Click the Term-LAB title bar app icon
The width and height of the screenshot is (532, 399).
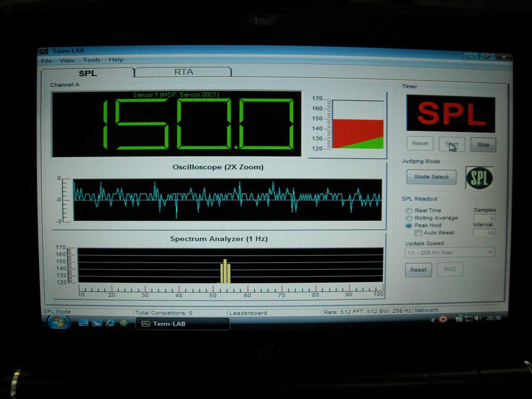tap(44, 51)
